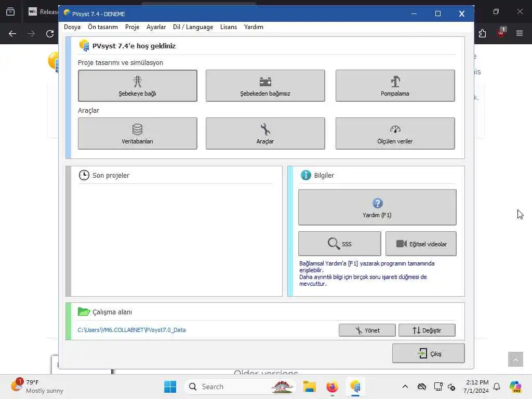Click the taskbar Search box

[240, 387]
